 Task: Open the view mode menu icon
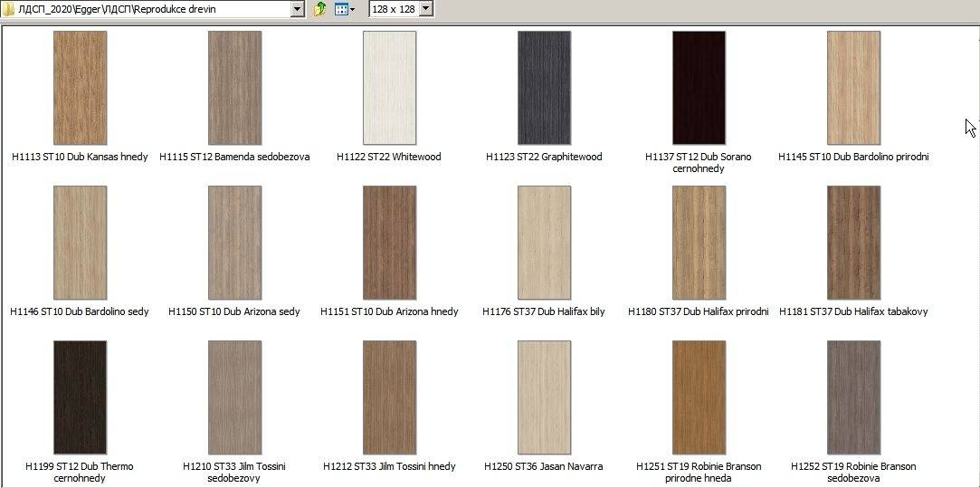point(345,9)
